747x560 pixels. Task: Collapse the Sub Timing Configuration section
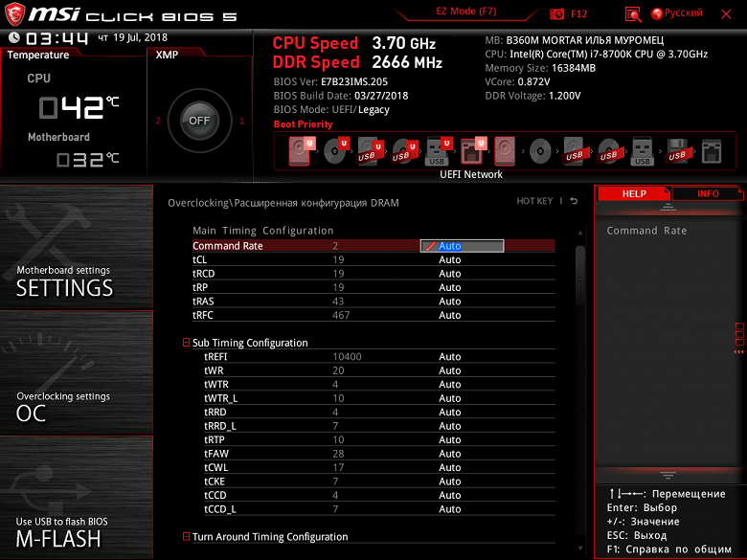tap(187, 343)
